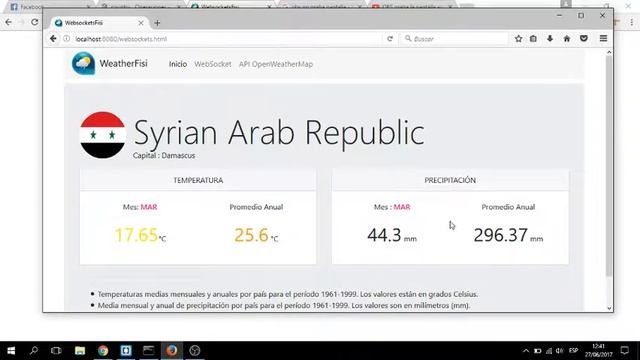
Task: Click the battery icon in the system tray
Action: pyautogui.click(x=538, y=351)
